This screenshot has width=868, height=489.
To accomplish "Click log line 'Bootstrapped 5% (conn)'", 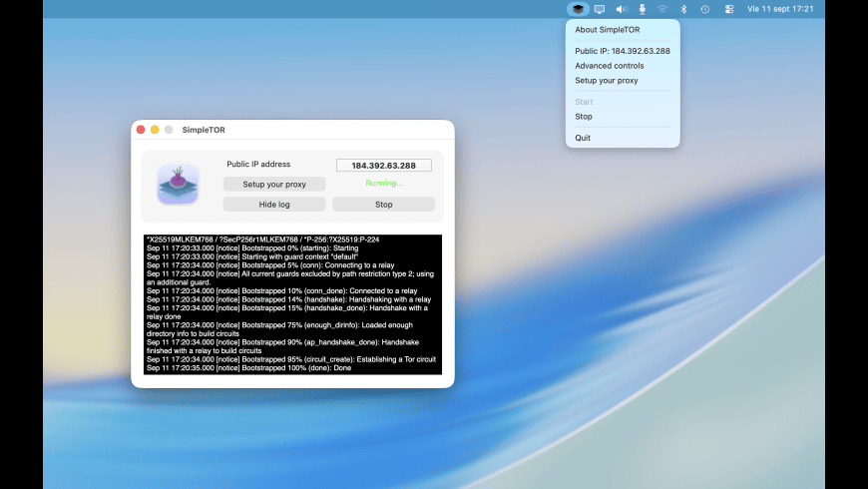I will (270, 265).
